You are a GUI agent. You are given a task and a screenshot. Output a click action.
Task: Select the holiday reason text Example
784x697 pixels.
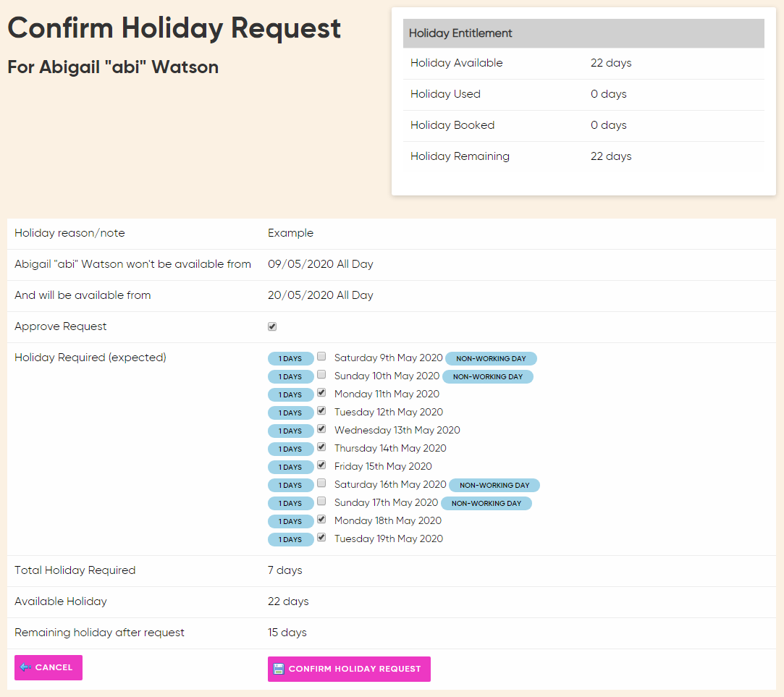[290, 233]
